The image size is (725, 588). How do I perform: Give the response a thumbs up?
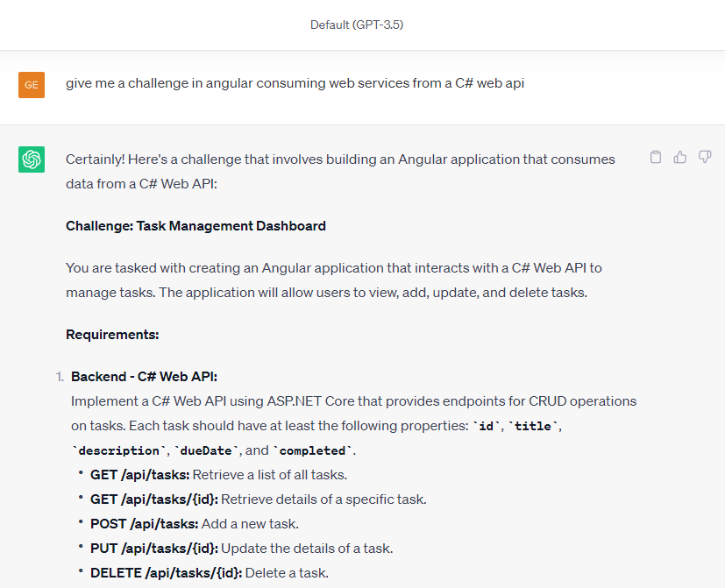coord(679,158)
